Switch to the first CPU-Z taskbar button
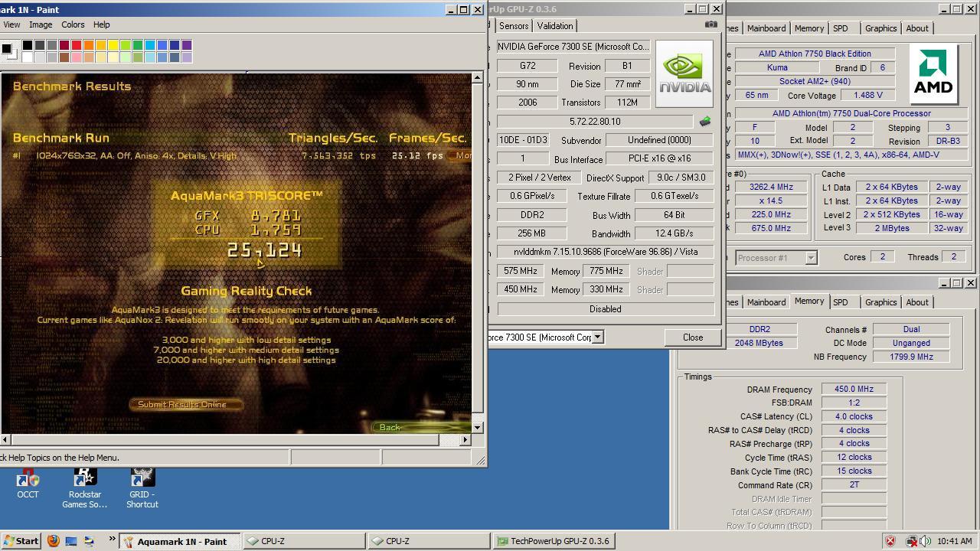 click(305, 541)
